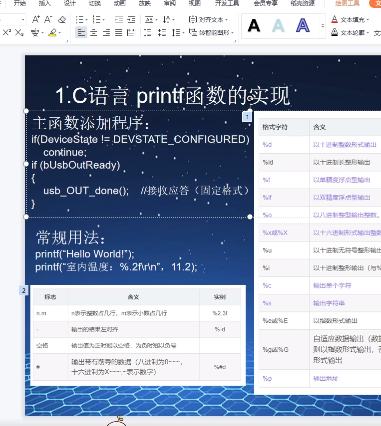
Task: Open the 文本轮廓 text outline dropdown
Action: 350,33
